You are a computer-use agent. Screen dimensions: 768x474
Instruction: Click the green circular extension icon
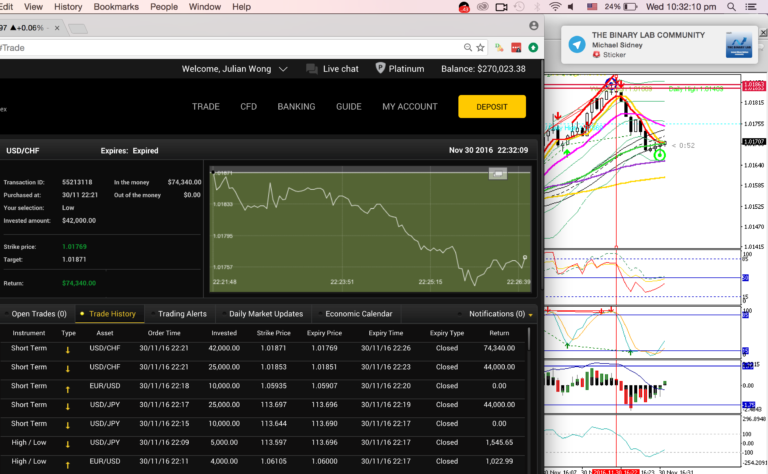point(533,47)
